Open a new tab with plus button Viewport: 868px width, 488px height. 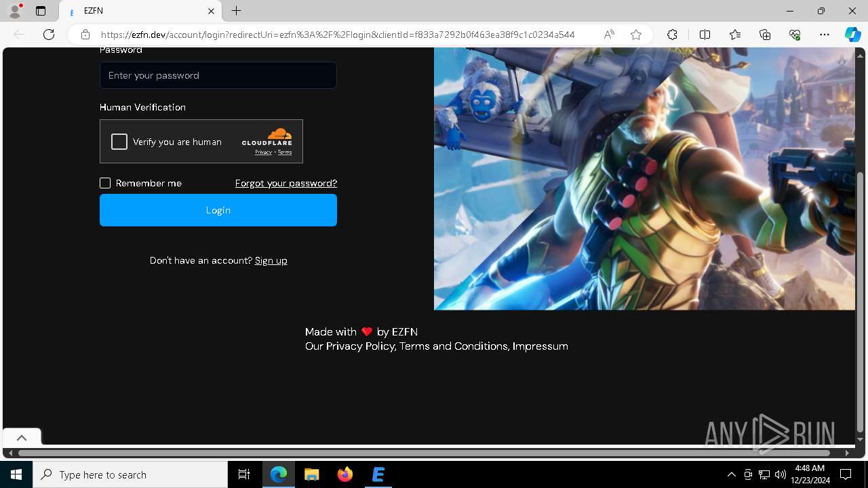236,11
